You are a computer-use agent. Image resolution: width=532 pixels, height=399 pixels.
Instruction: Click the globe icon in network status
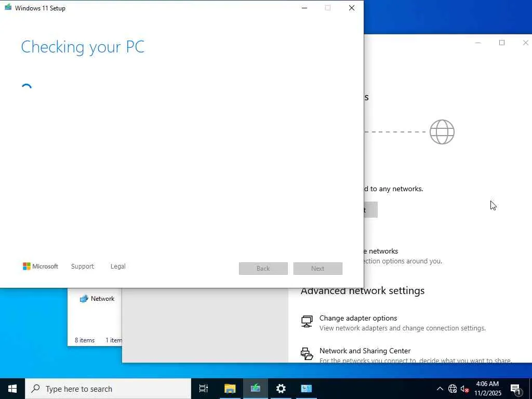click(x=442, y=131)
